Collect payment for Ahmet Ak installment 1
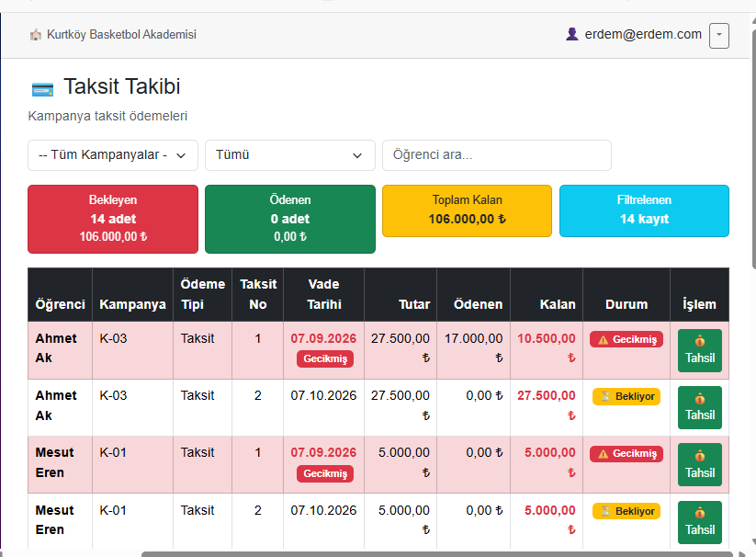Viewport: 756px width, 557px height. (700, 350)
